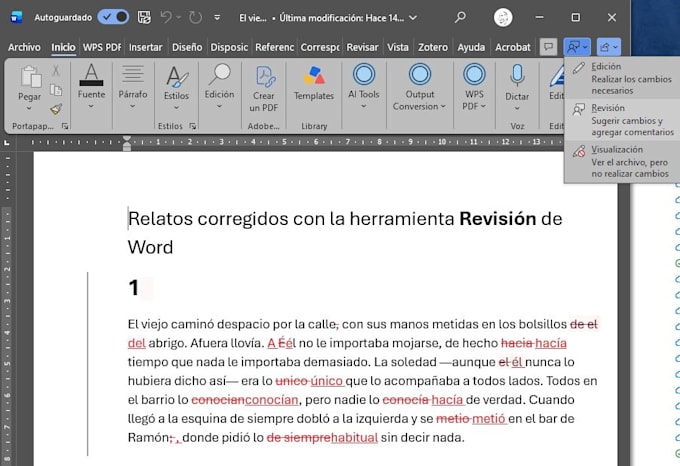Viewport: 680px width, 466px height.
Task: Click the heading number 1
Action: [x=134, y=288]
